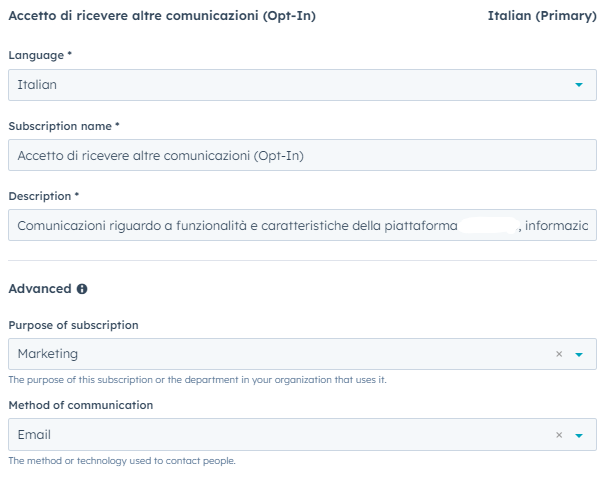Click the 'Description *' field label
The height and width of the screenshot is (482, 605).
44,196
